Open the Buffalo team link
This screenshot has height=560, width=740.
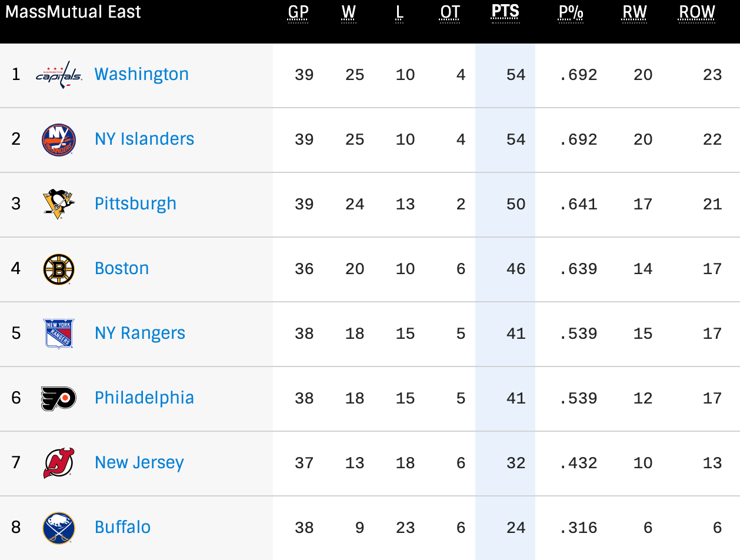pyautogui.click(x=123, y=527)
